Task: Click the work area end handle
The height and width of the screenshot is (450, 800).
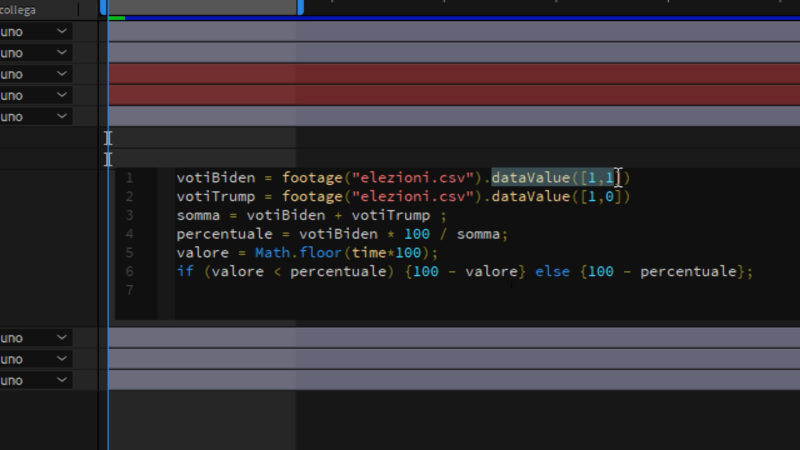Action: tap(300, 7)
